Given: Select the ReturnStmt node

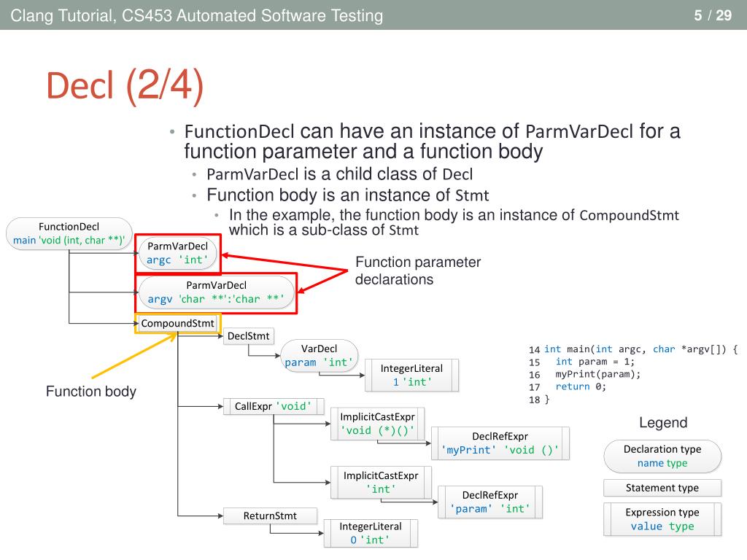Looking at the screenshot, I should pyautogui.click(x=270, y=516).
